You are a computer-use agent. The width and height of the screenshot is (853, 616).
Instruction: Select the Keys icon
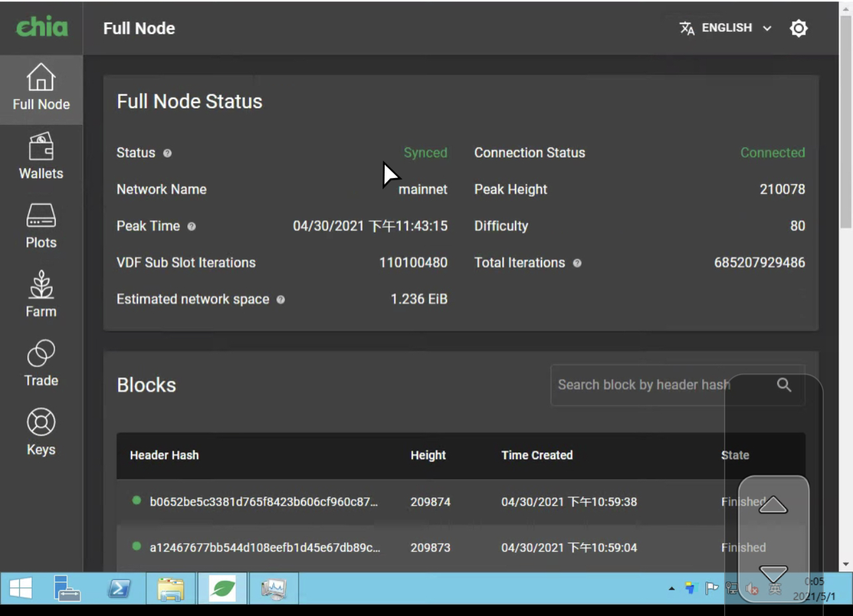pos(41,431)
